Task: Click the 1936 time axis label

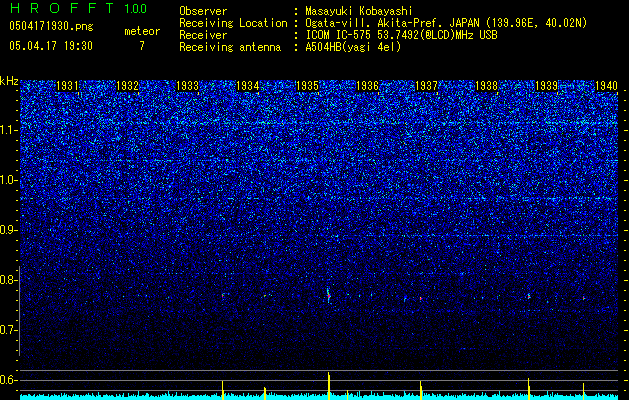Action: pos(367,85)
